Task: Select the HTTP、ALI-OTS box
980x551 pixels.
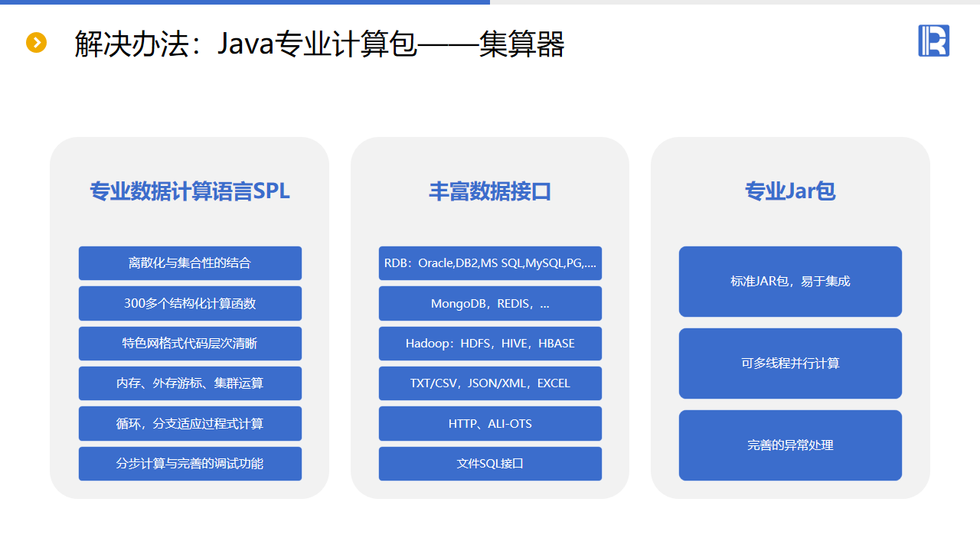Action: (490, 424)
